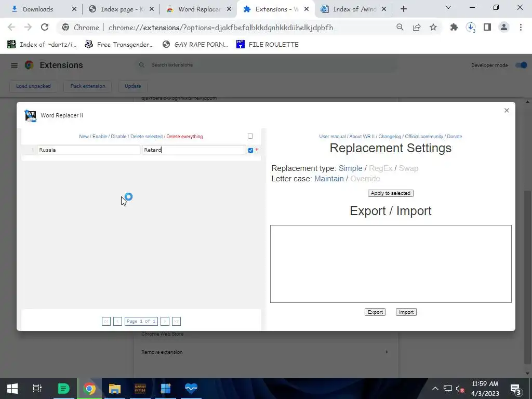The image size is (532, 399).
Task: Select Simple replacement type
Action: click(x=351, y=168)
